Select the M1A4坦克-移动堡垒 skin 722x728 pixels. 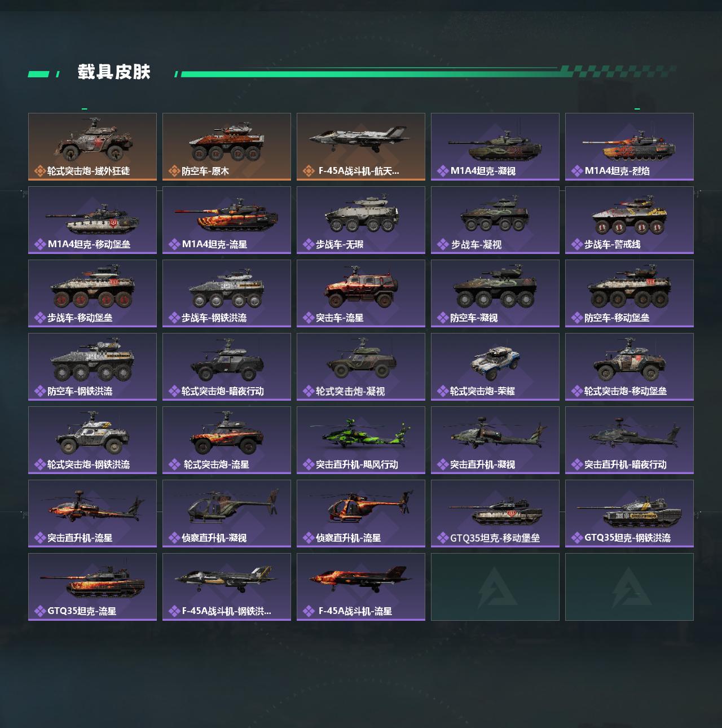(93, 220)
